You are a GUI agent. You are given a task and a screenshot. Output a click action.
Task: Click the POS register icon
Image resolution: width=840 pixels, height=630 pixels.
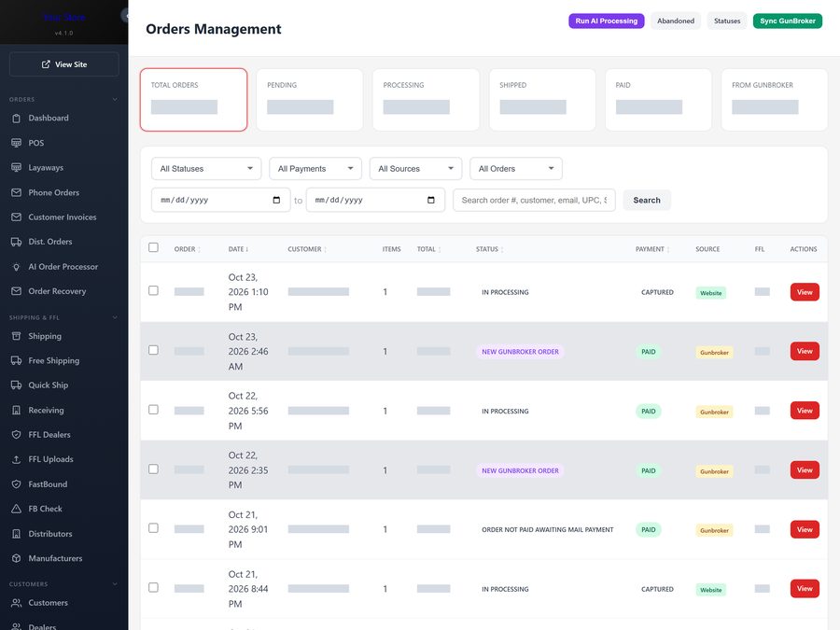[x=17, y=143]
